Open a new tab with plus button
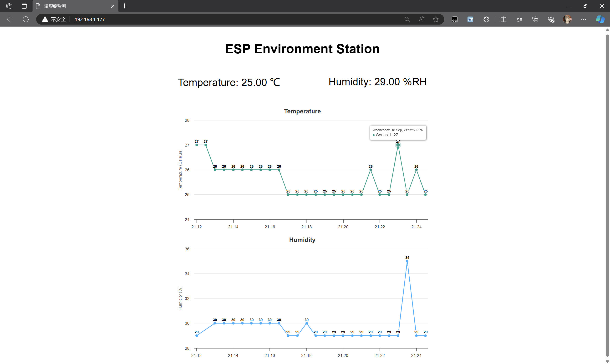Image resolution: width=610 pixels, height=364 pixels. pyautogui.click(x=125, y=6)
